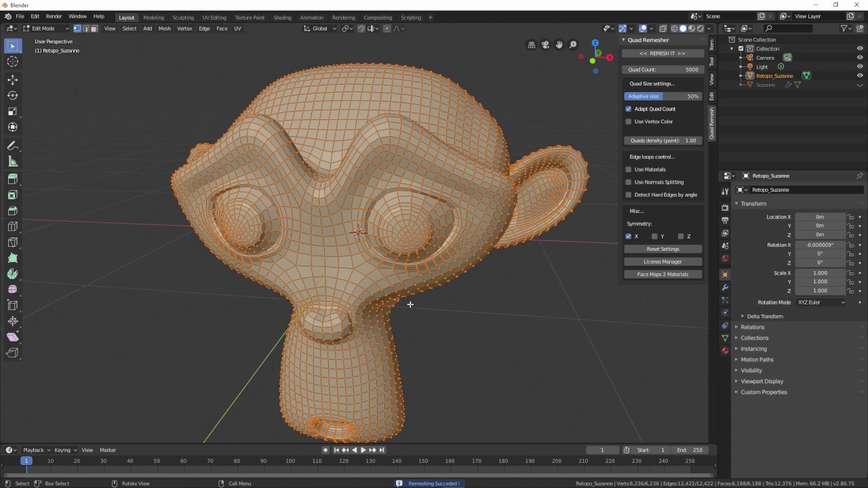Open the Edit Mode dropdown
This screenshot has width=868, height=488.
point(45,28)
